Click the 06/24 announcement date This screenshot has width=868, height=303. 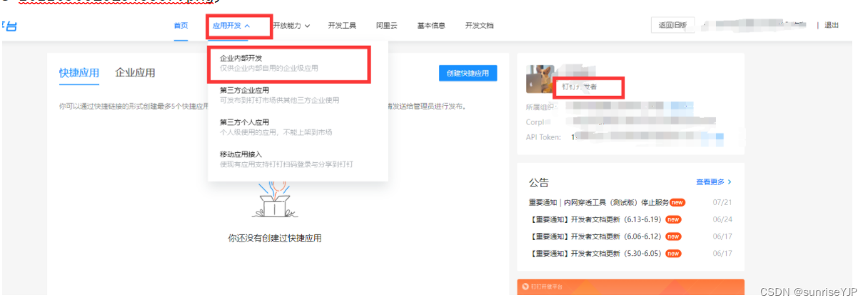[x=722, y=219]
